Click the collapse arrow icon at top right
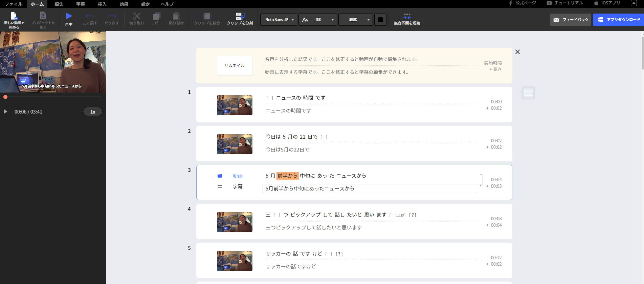Screen dimensions: 644x284 (634, 3)
